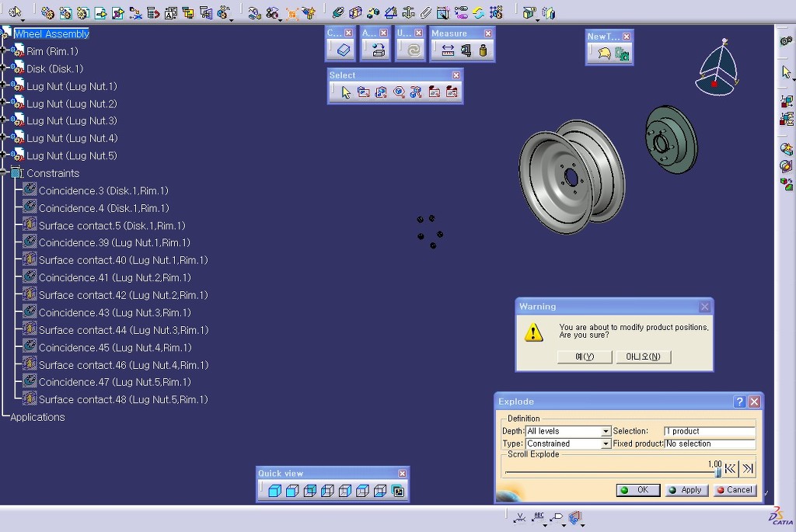Image resolution: width=796 pixels, height=532 pixels.
Task: Click the Measure Between icon in Measure toolbar
Action: click(x=448, y=50)
